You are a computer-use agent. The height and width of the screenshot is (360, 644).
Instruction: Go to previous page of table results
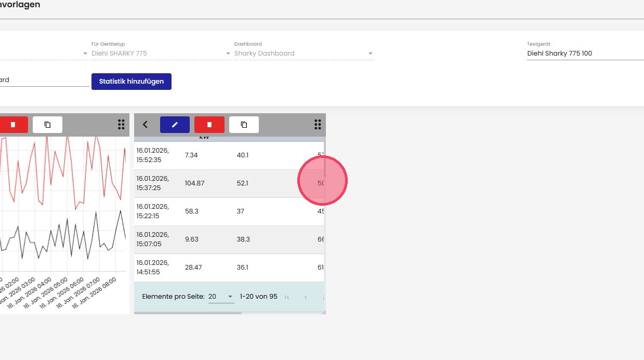[x=306, y=297]
